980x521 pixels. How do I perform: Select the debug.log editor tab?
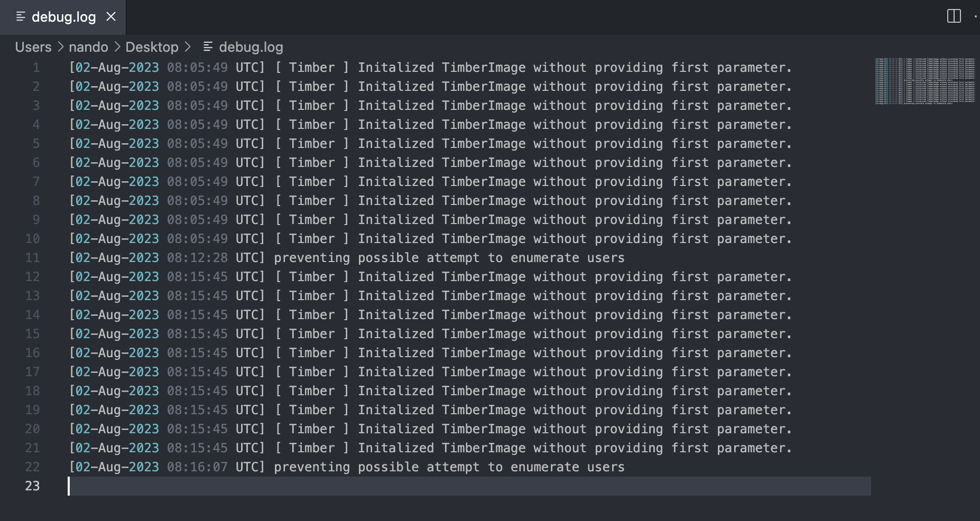pyautogui.click(x=63, y=17)
